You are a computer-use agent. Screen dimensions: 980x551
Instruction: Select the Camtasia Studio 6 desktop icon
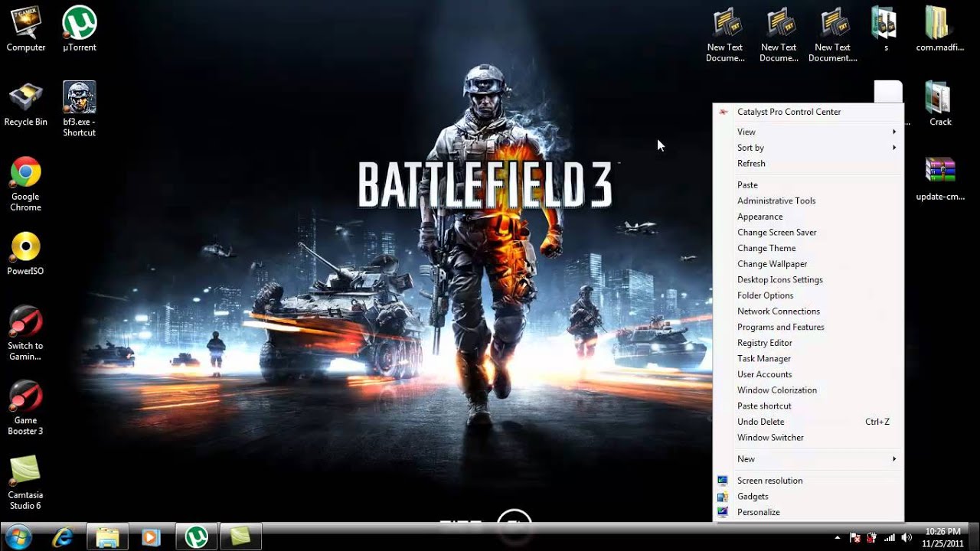pos(25,483)
